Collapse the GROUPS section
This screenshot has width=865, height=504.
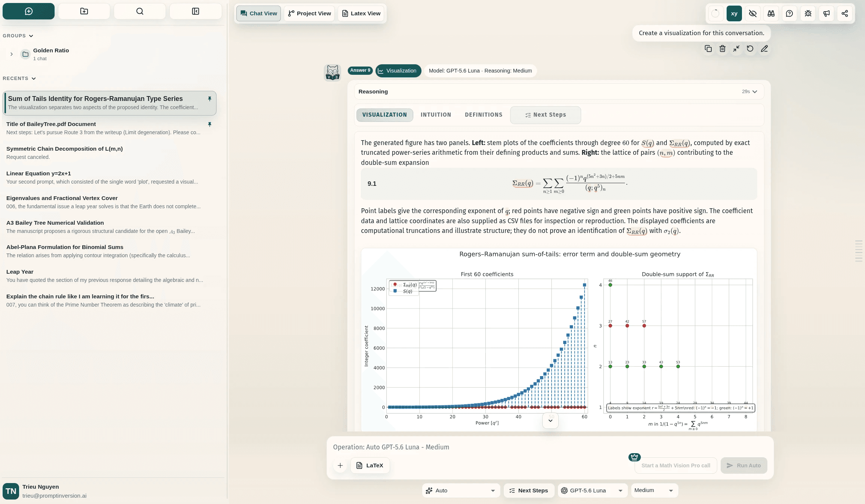(x=18, y=36)
